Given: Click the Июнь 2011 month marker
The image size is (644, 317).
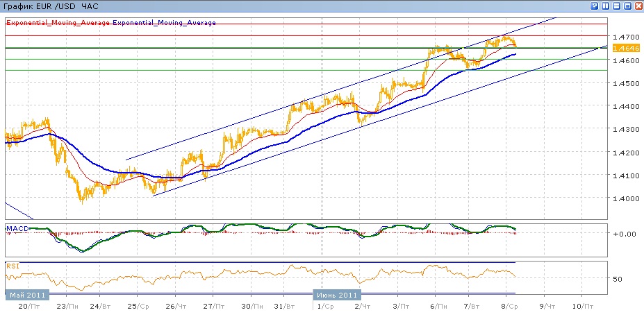Looking at the screenshot, I should [338, 294].
